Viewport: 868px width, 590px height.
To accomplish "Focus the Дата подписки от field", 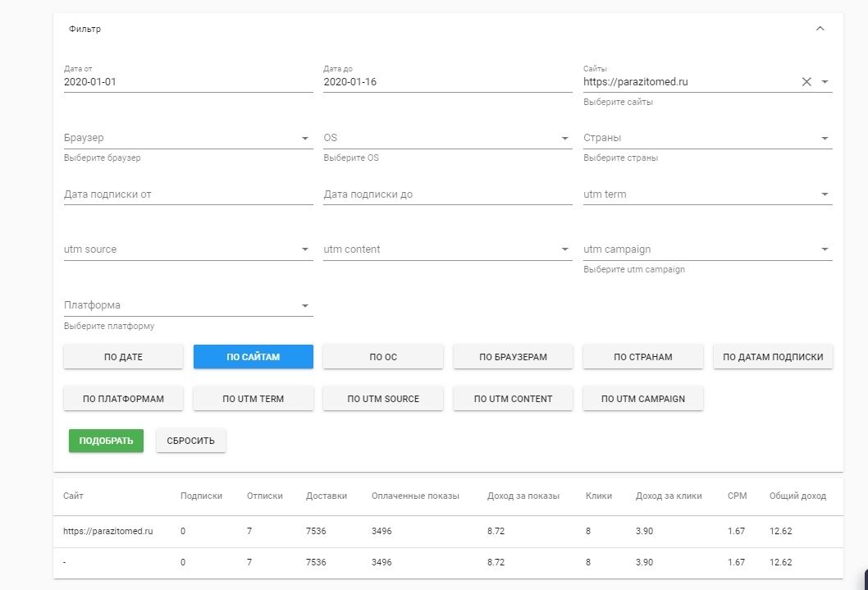I will coord(188,194).
